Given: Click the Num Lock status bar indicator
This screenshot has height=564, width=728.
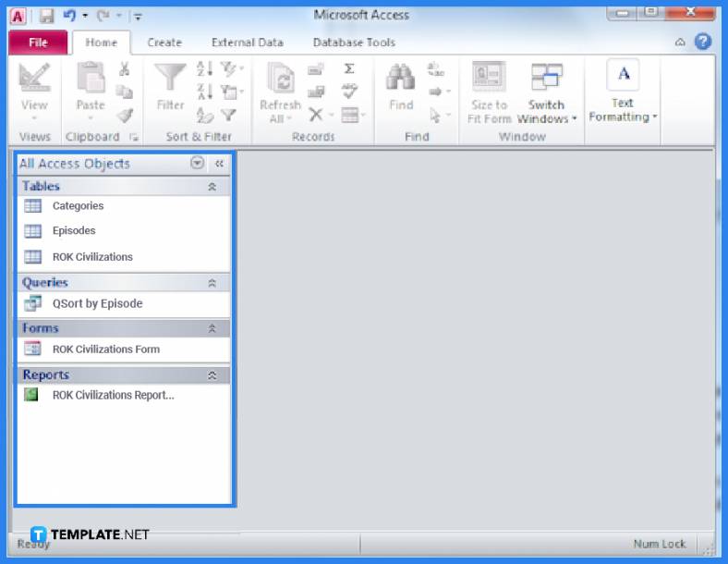Looking at the screenshot, I should tap(660, 544).
